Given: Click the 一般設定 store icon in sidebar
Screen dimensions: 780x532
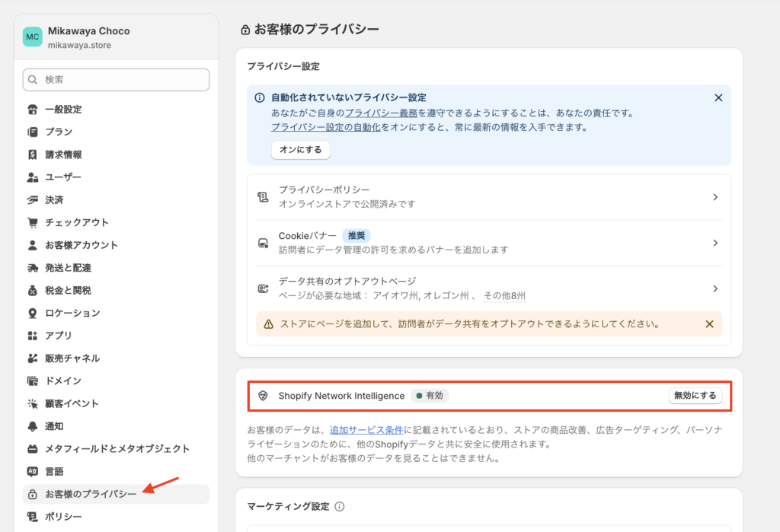Looking at the screenshot, I should [33, 110].
